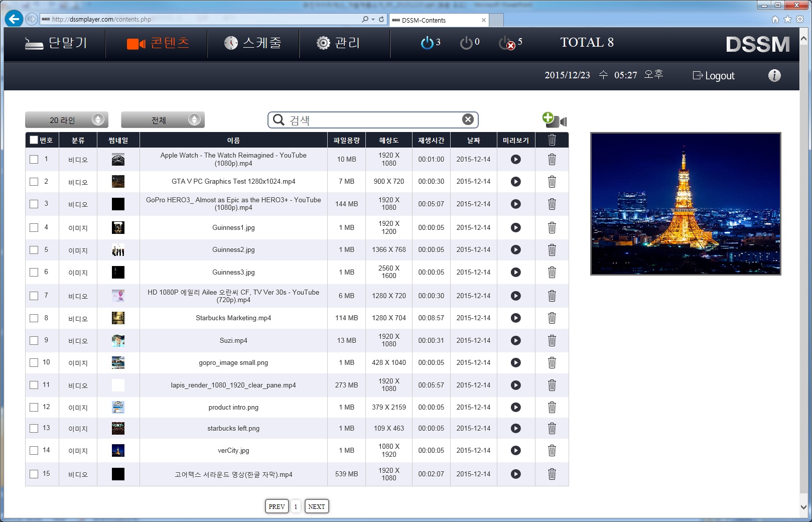This screenshot has height=522, width=812.
Task: Preview the Starbucks Marketing.mp4 video
Action: tap(515, 318)
